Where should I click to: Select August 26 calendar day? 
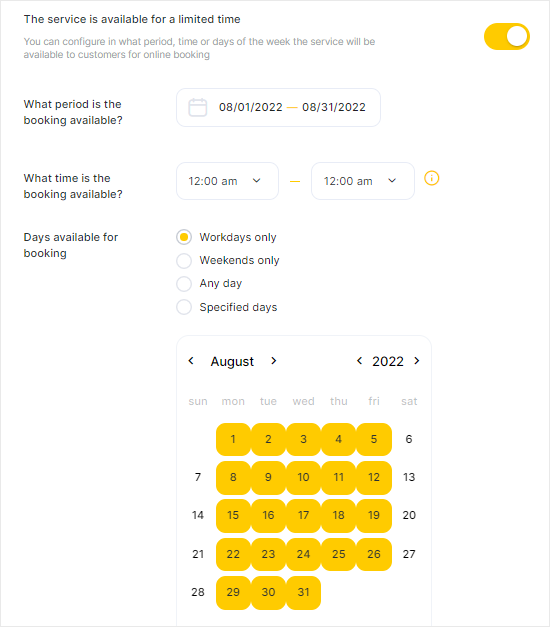374,554
